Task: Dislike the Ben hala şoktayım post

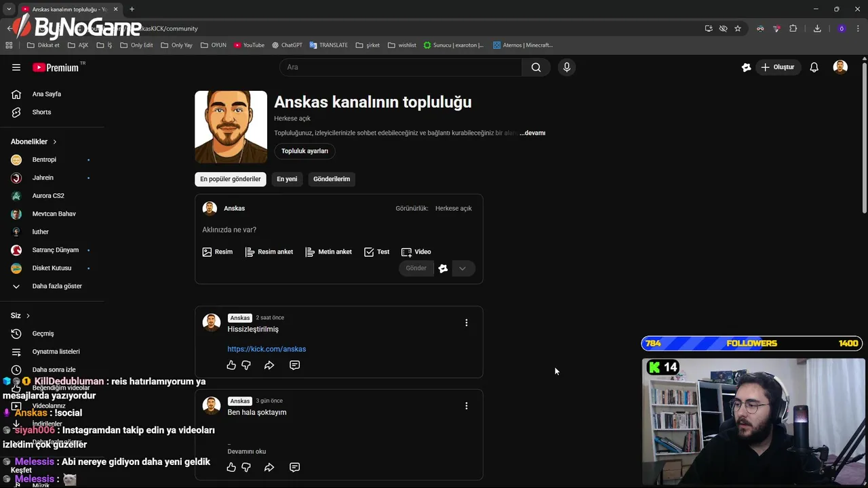Action: (246, 467)
